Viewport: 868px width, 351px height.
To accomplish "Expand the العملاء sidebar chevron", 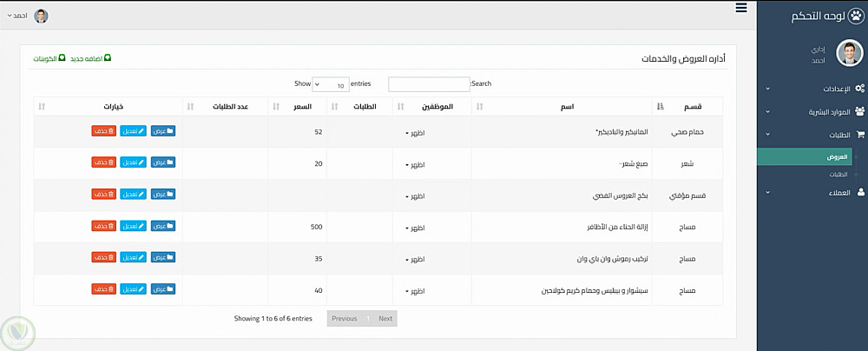I will click(x=768, y=192).
